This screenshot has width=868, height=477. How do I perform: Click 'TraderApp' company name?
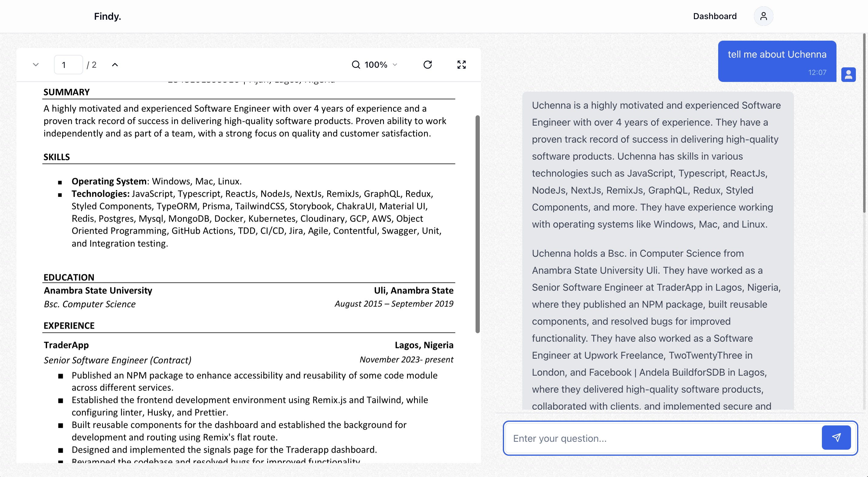66,345
